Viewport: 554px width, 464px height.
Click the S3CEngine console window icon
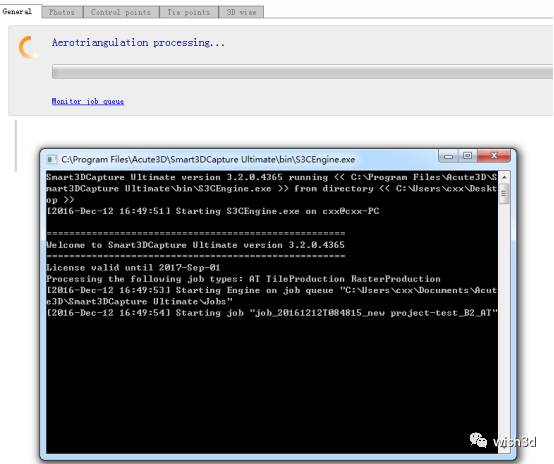(52, 160)
